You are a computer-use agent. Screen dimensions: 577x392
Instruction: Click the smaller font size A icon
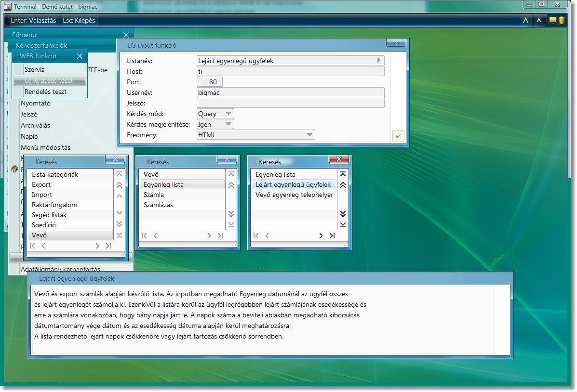tap(539, 20)
